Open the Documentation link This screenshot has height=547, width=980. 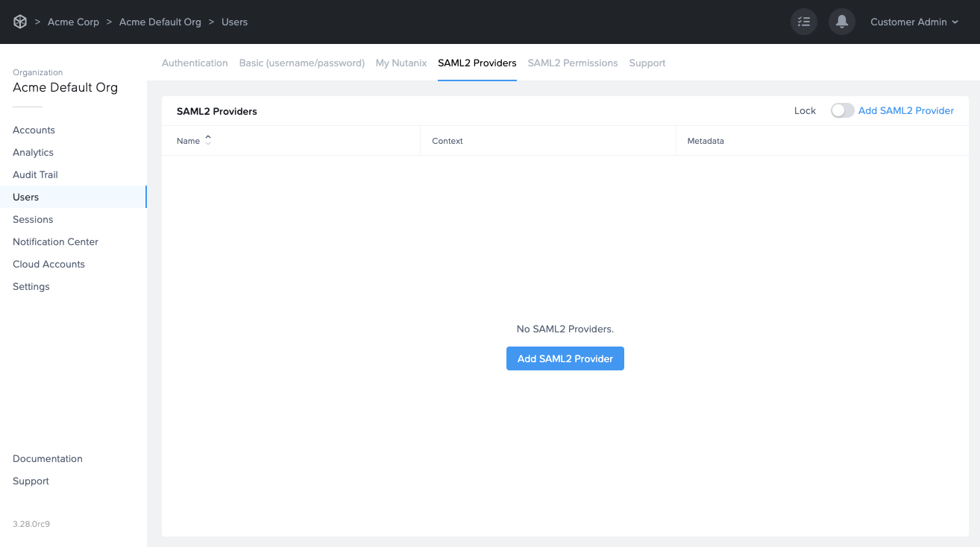[47, 458]
